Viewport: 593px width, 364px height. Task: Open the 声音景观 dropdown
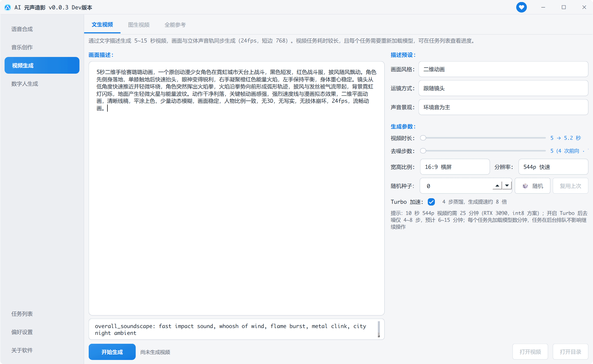coord(503,107)
